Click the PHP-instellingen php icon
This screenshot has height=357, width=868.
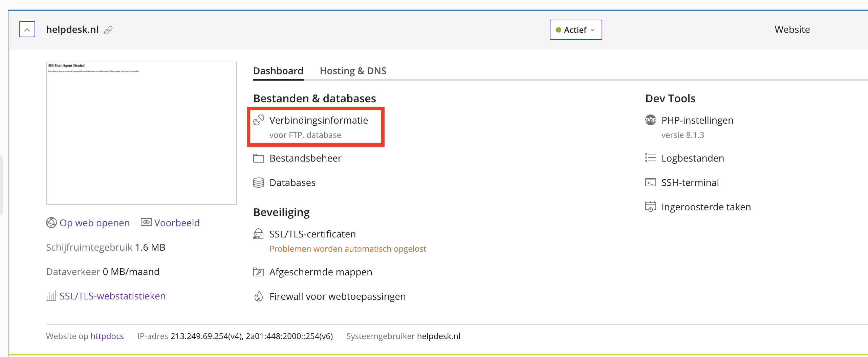pos(650,120)
